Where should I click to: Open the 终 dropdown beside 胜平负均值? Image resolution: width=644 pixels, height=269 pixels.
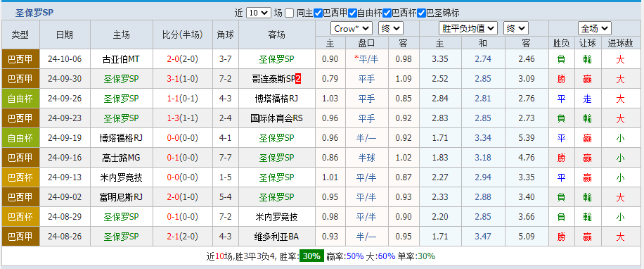click(516, 28)
